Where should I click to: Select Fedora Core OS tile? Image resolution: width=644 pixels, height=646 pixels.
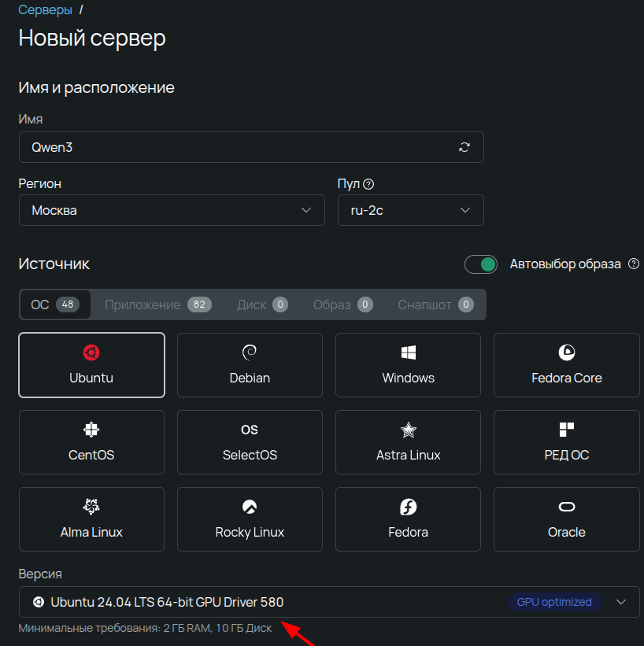coord(566,364)
